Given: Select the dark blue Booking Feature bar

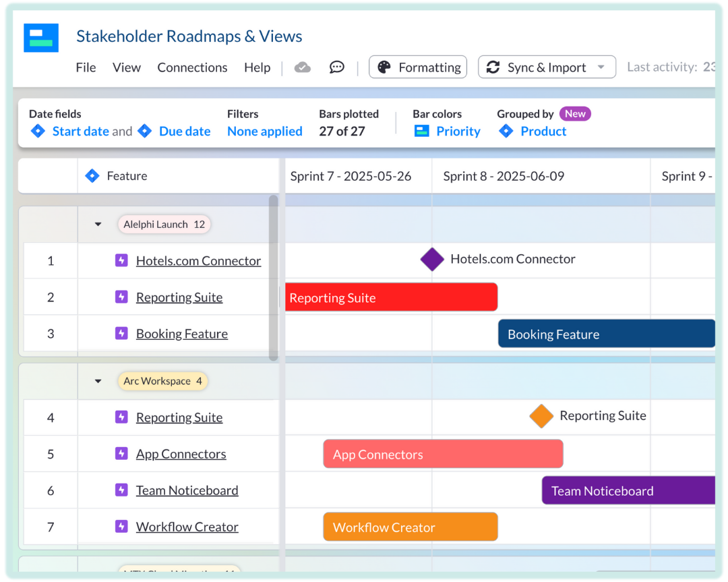Looking at the screenshot, I should [x=607, y=334].
